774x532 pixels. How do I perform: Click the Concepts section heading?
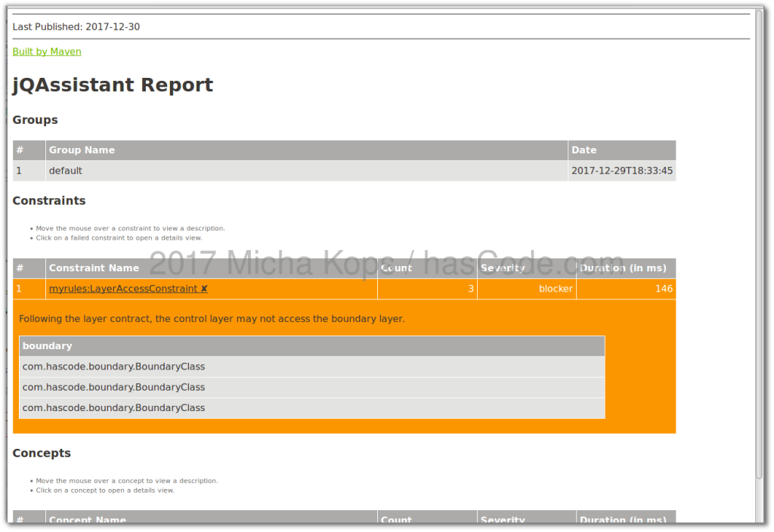[x=42, y=453]
